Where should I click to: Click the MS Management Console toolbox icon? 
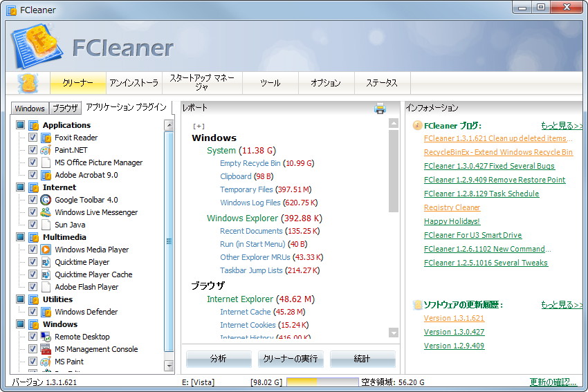click(46, 349)
